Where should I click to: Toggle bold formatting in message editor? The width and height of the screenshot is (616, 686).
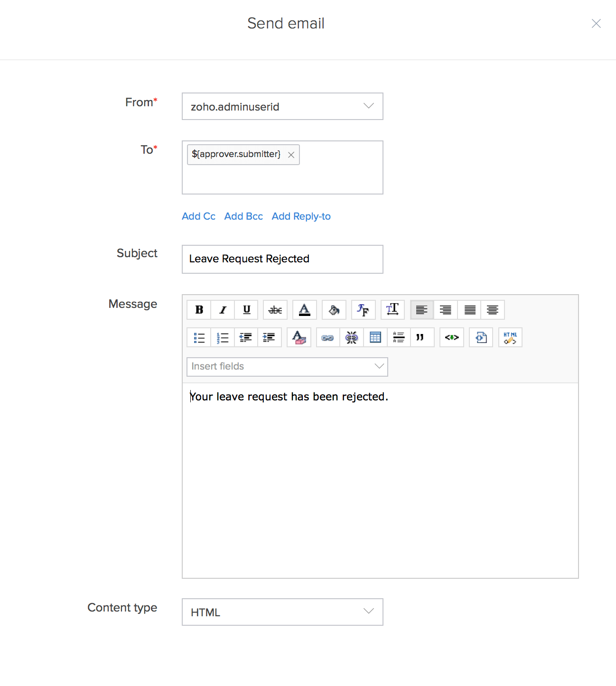coord(199,310)
